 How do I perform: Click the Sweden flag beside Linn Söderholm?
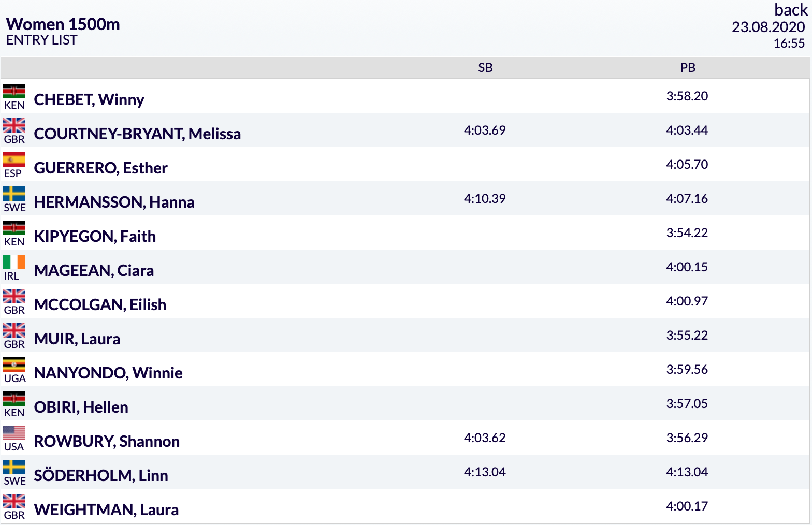pyautogui.click(x=14, y=467)
